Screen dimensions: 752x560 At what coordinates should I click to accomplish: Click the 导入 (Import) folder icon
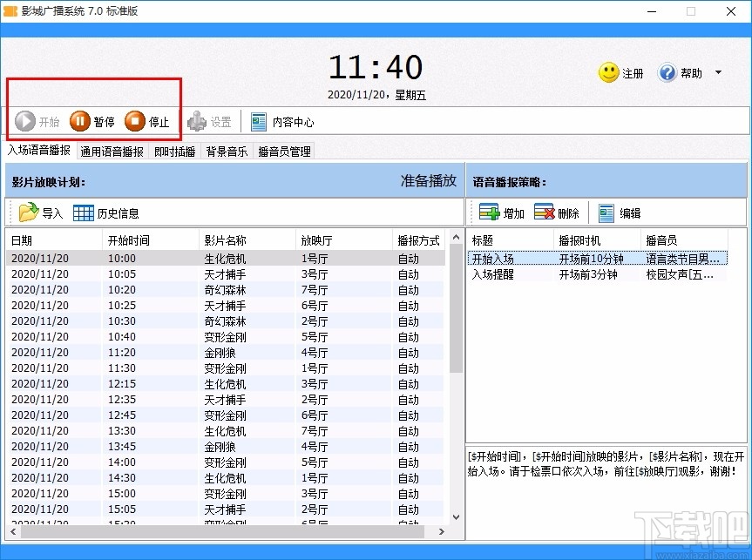(x=26, y=212)
